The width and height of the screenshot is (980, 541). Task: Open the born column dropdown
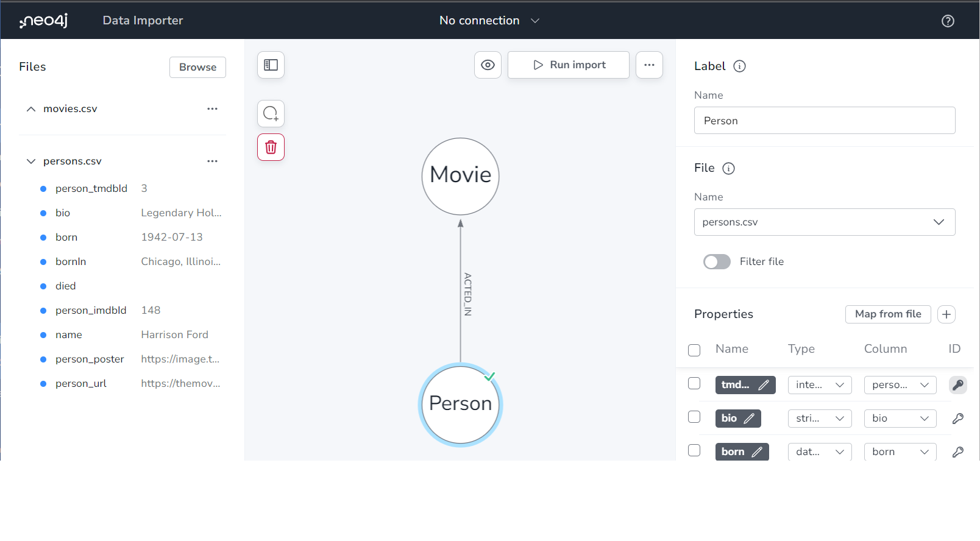click(x=900, y=452)
